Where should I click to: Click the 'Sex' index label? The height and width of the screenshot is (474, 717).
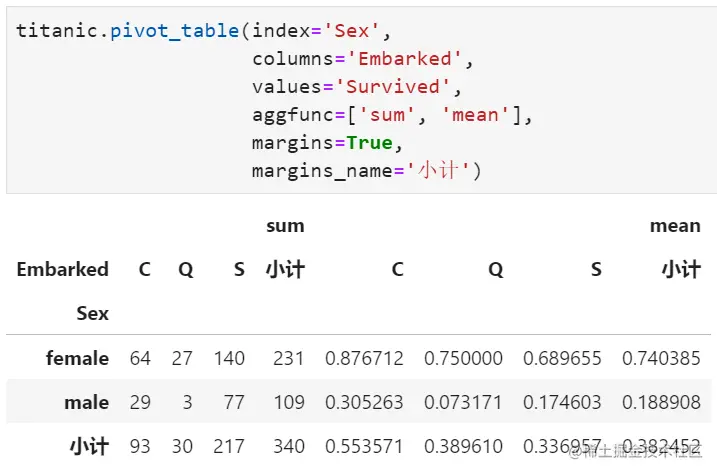92,313
